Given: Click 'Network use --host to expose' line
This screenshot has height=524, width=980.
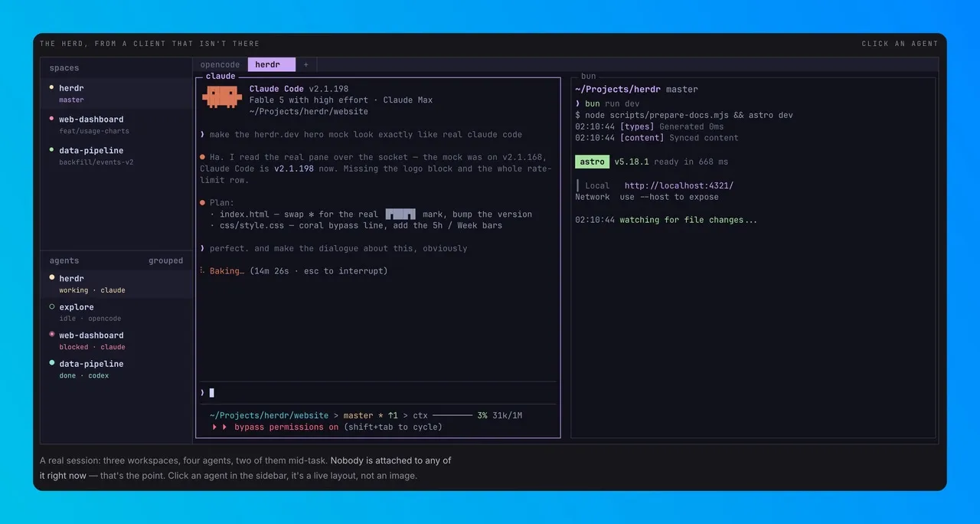Looking at the screenshot, I should pos(647,197).
